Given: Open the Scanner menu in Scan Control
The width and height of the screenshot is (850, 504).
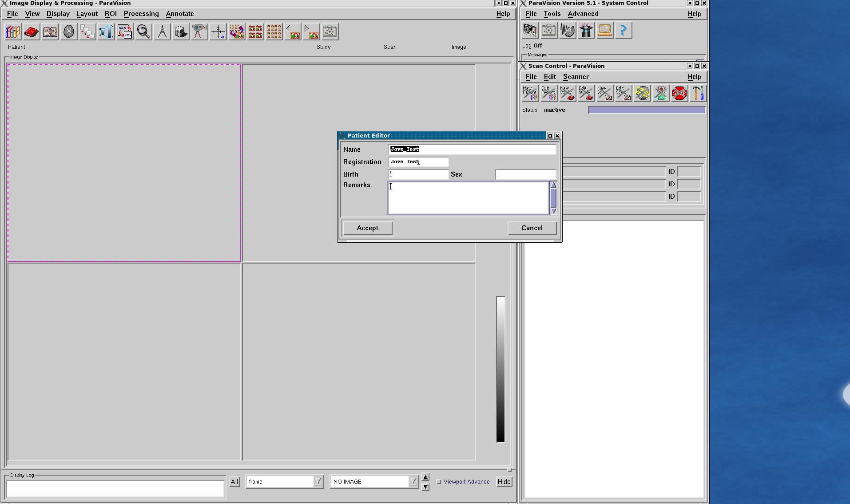Looking at the screenshot, I should click(x=576, y=77).
